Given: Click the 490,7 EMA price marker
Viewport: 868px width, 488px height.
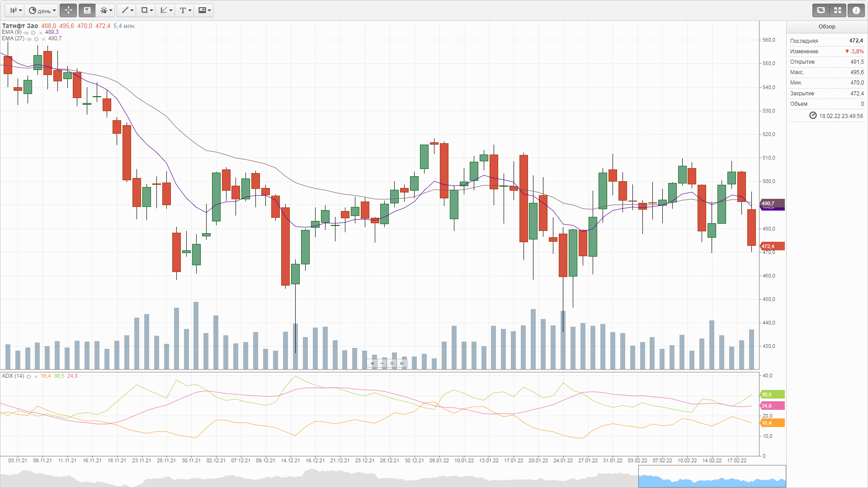Looking at the screenshot, I should [772, 203].
